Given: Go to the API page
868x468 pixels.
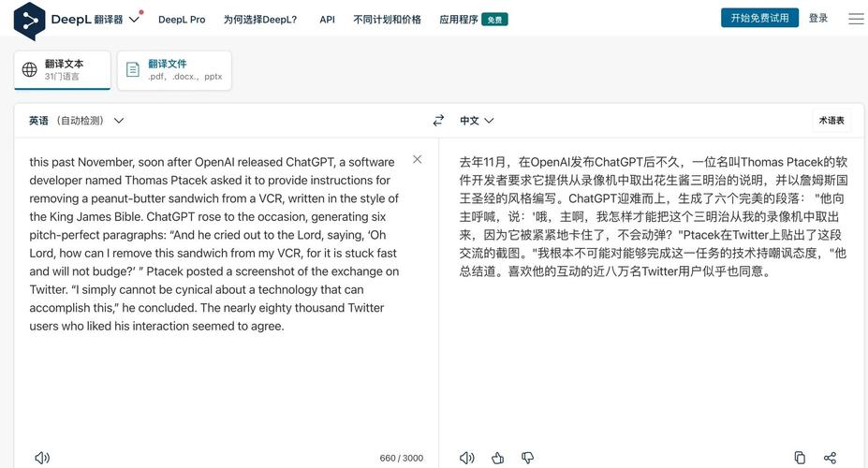Looking at the screenshot, I should (x=327, y=20).
